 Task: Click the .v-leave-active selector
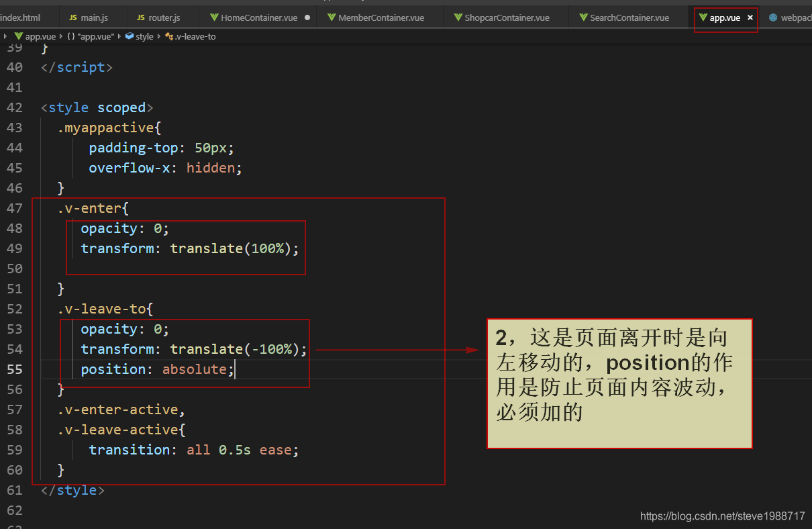(x=121, y=430)
